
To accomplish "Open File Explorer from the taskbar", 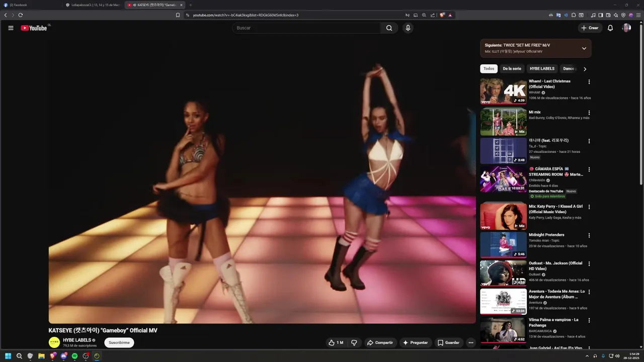I will coord(41,356).
